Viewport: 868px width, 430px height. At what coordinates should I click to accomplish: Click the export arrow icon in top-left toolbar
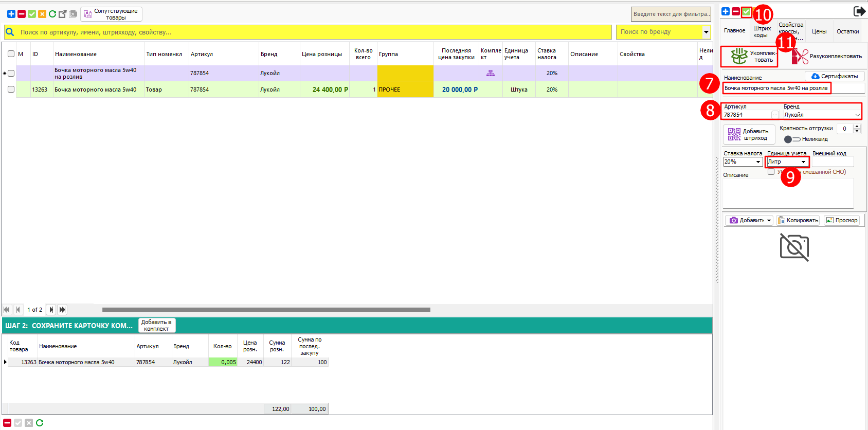tap(63, 14)
